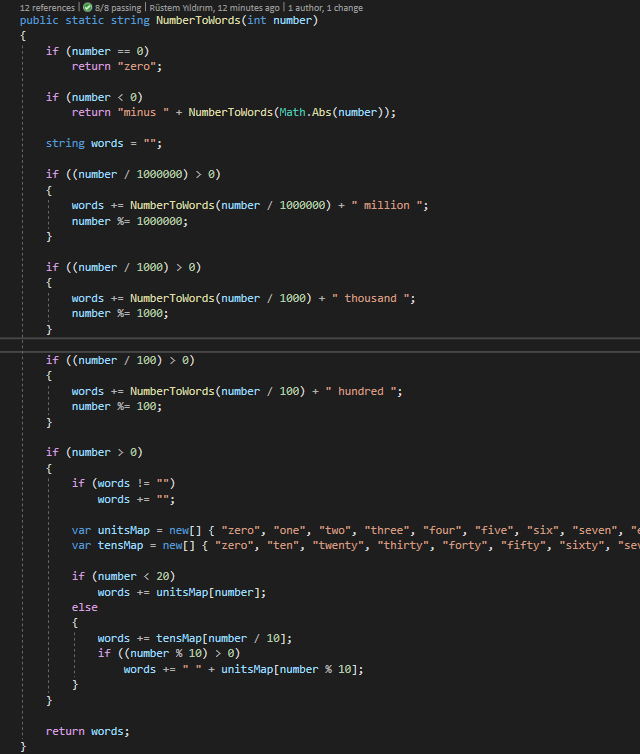Click the 'tensMap[number / 10]' expression

(221, 639)
